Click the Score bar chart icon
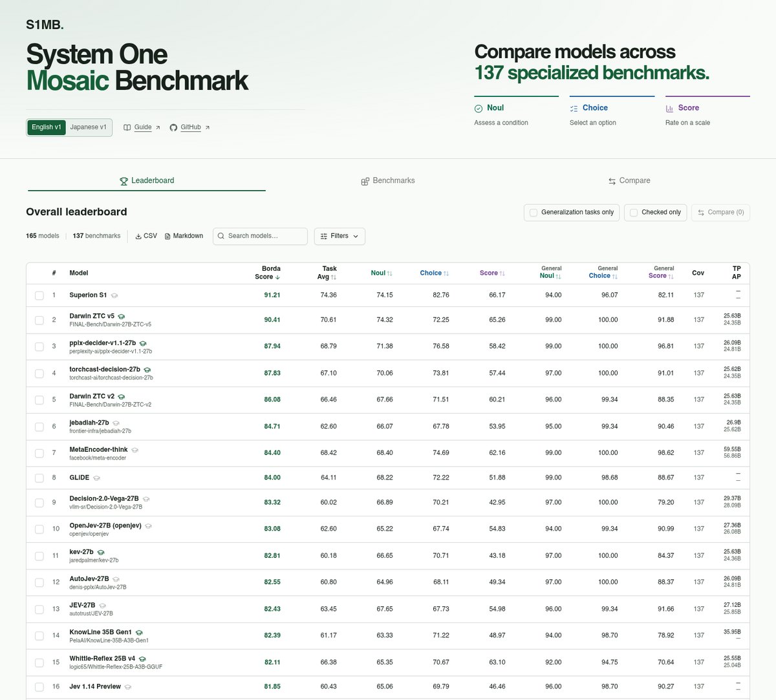This screenshot has height=700, width=776. pyautogui.click(x=669, y=109)
